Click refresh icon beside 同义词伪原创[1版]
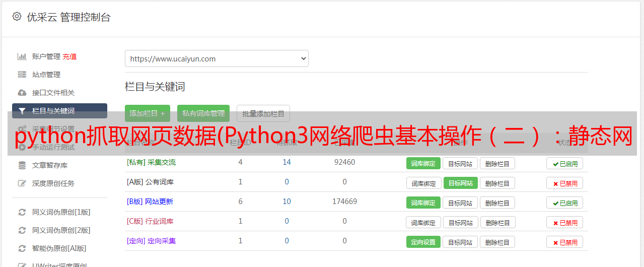 point(22,212)
